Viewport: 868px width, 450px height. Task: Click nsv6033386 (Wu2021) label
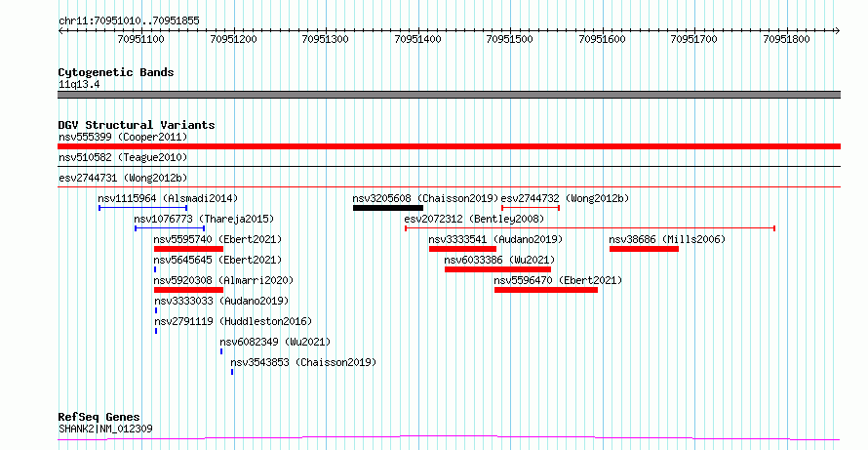(500, 260)
